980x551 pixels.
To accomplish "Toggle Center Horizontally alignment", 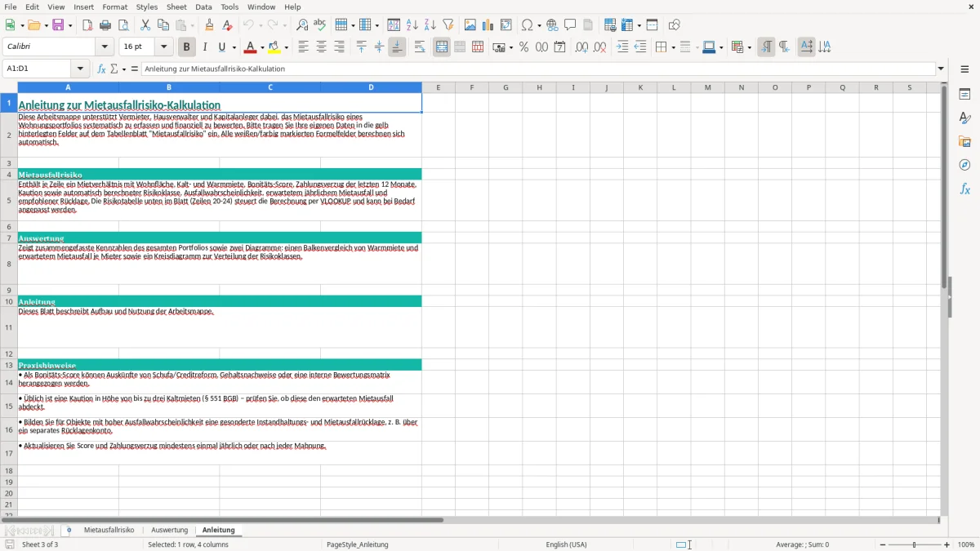I will point(321,47).
